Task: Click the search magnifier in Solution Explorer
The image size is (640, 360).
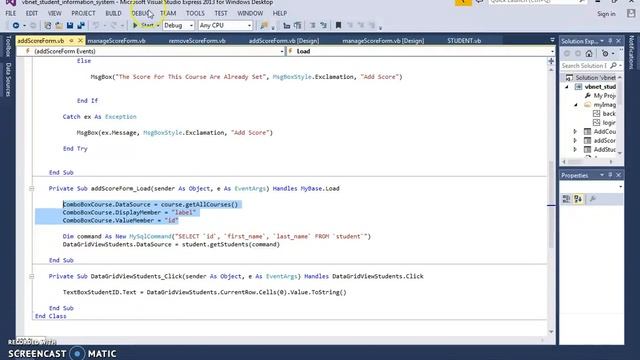Action: coord(613,65)
